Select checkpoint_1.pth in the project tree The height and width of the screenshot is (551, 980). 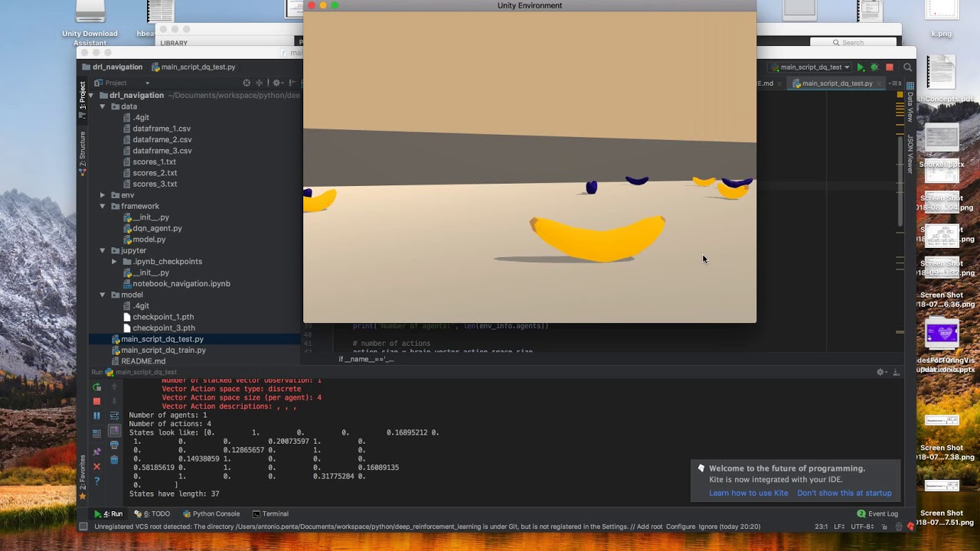coord(158,317)
